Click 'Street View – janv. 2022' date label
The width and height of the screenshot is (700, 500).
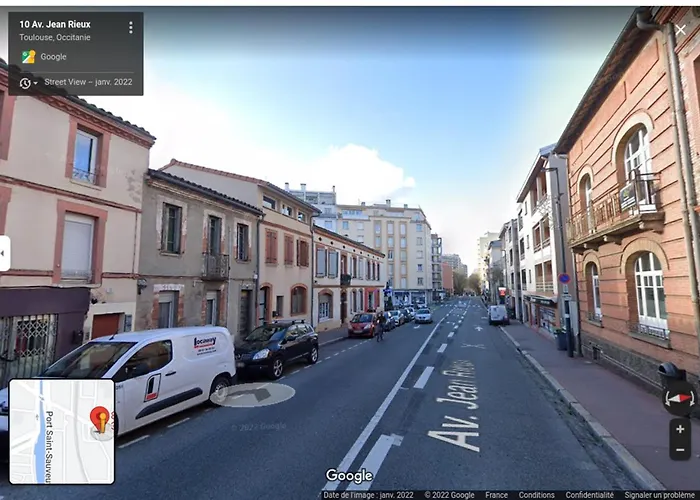pyautogui.click(x=88, y=82)
